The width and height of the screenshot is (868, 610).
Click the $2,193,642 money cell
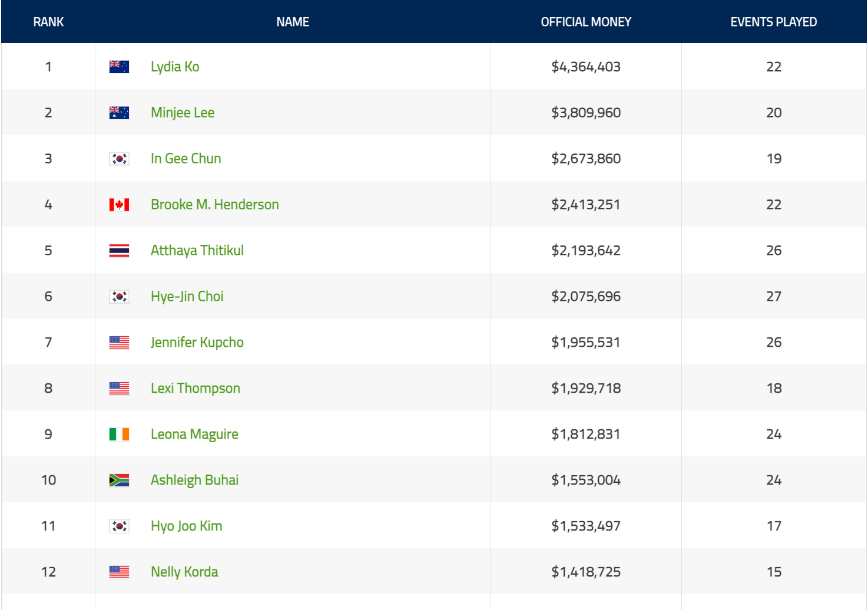[x=586, y=250]
